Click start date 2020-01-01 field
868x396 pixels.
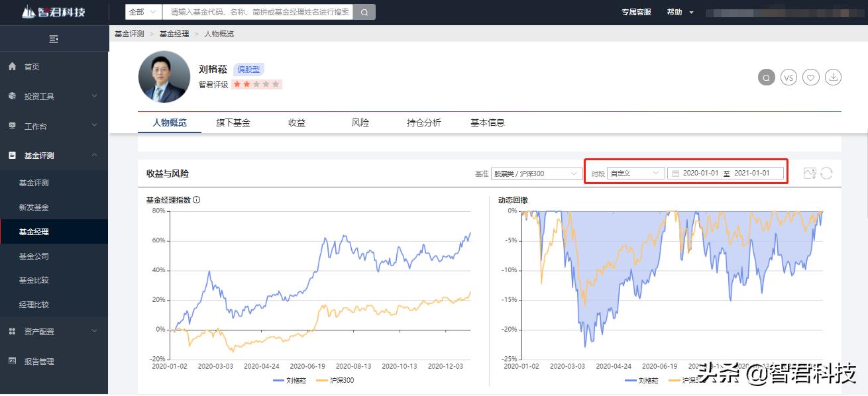click(x=700, y=173)
